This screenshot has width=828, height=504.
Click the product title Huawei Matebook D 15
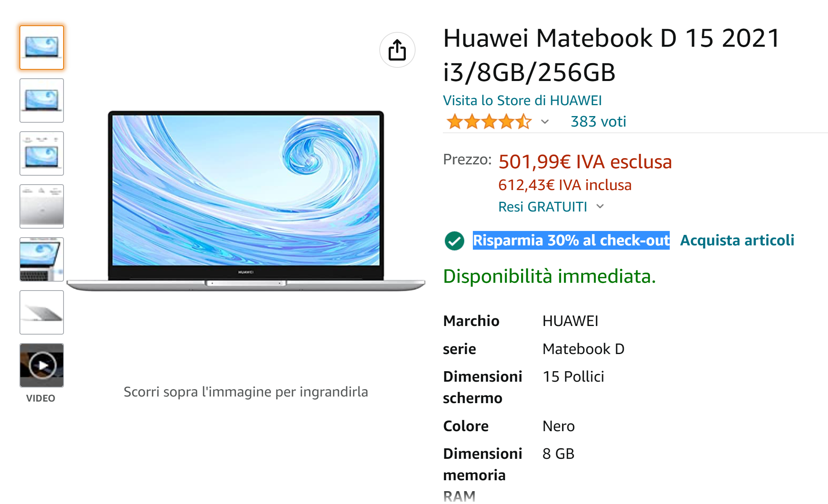pos(612,55)
